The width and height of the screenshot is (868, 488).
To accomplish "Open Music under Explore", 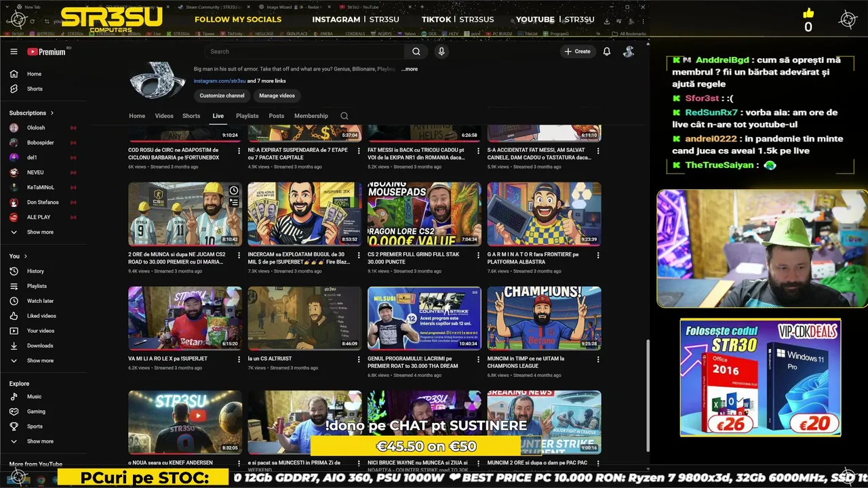I will [x=34, y=396].
